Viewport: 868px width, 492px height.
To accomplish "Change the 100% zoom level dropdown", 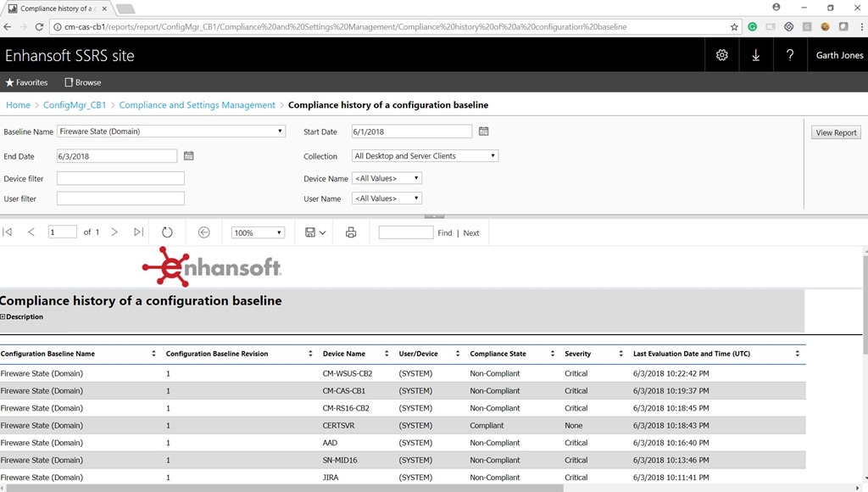I will (x=258, y=232).
